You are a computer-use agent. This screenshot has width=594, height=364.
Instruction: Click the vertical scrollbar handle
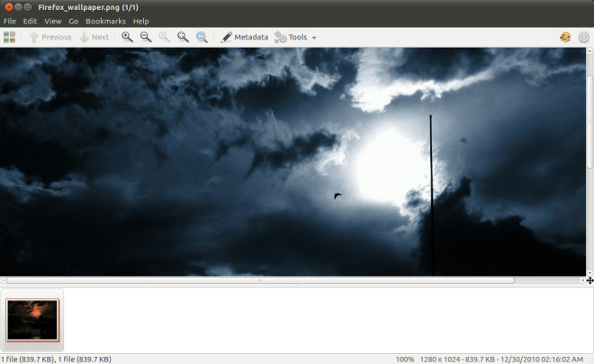click(x=589, y=122)
